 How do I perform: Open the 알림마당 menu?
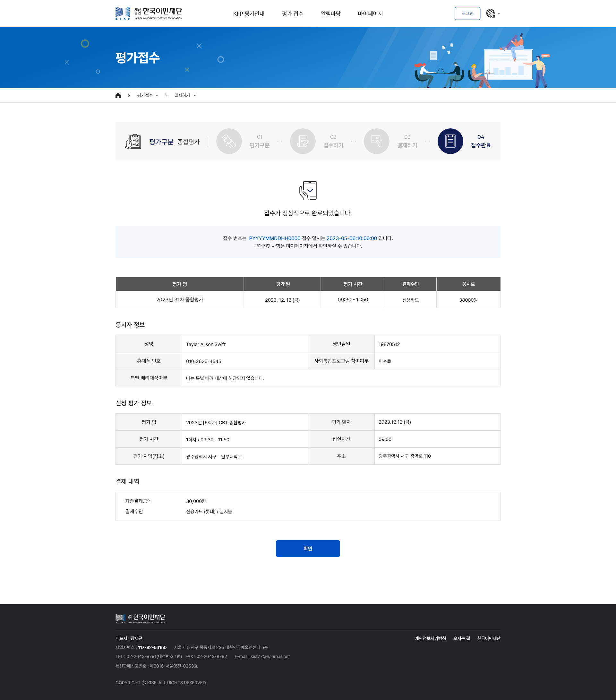pos(330,14)
